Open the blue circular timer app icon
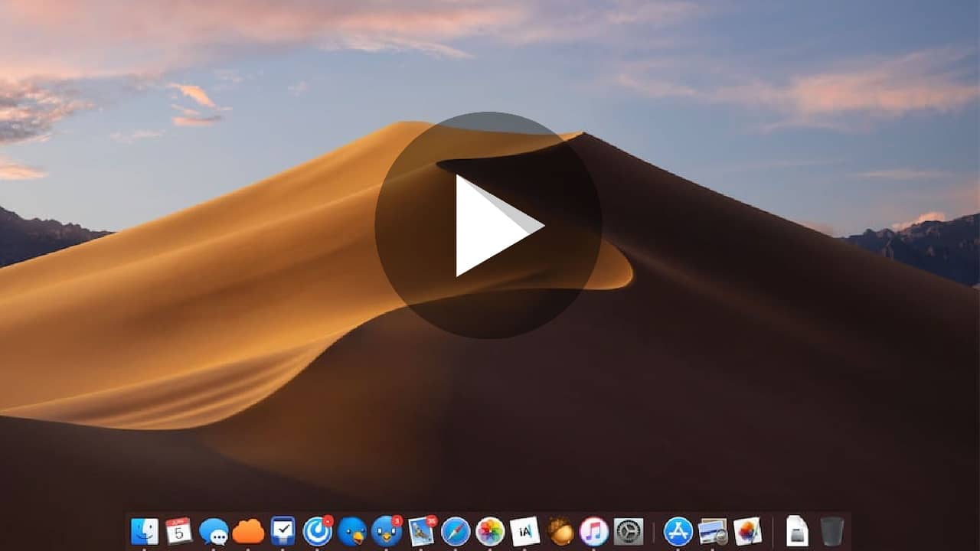Screen dimensions: 980x551 tap(317, 531)
